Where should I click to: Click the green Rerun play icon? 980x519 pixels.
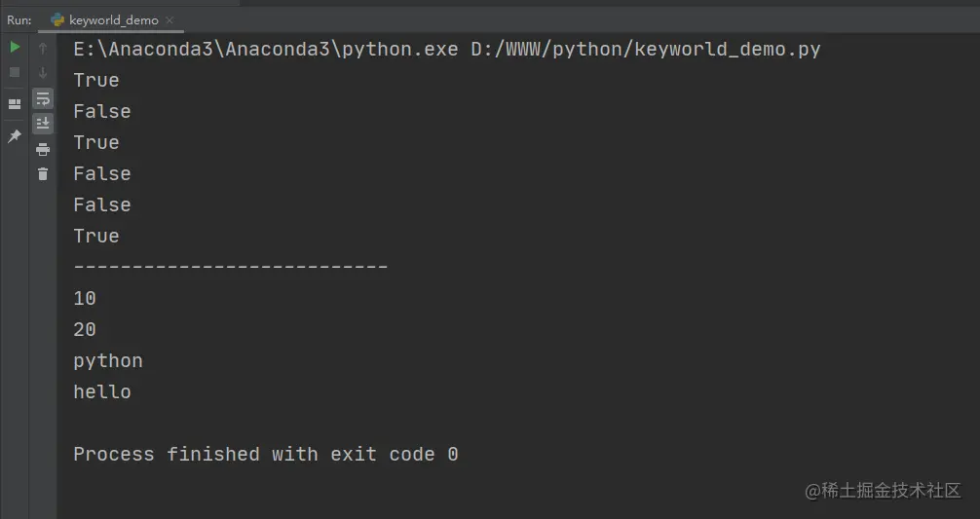click(15, 47)
